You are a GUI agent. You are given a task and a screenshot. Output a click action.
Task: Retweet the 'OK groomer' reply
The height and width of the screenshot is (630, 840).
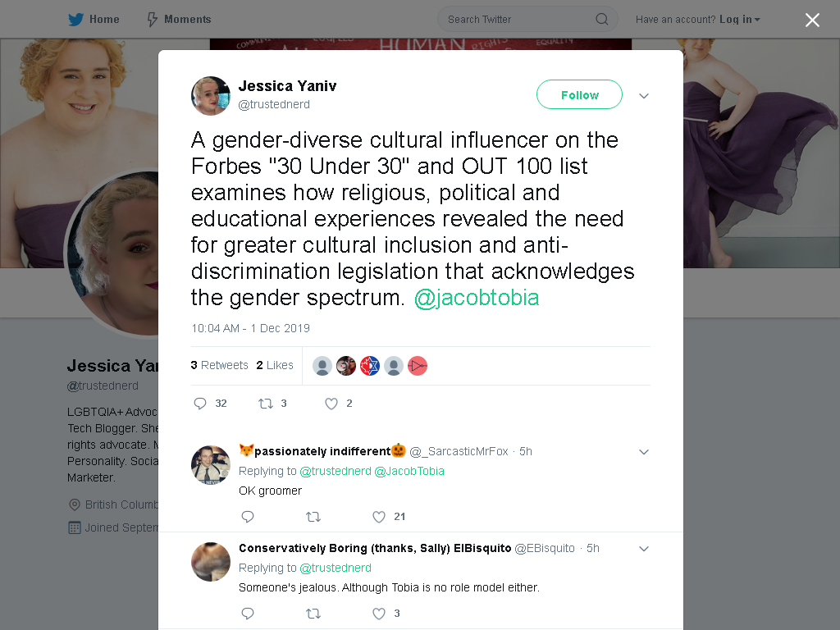tap(313, 517)
